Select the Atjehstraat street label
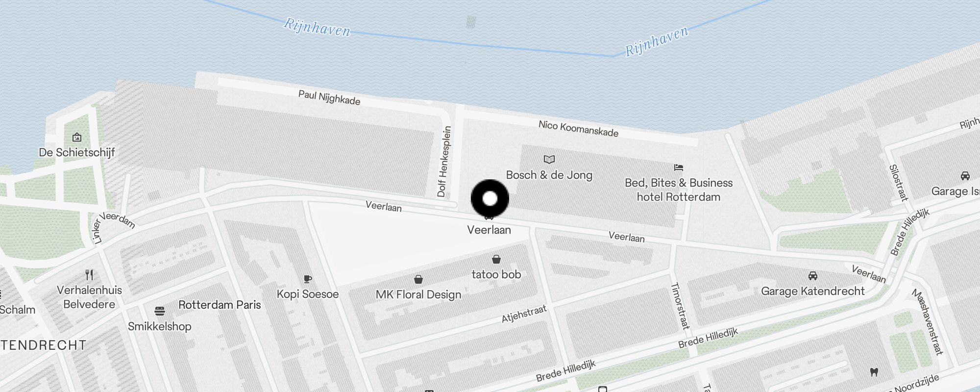 [524, 314]
